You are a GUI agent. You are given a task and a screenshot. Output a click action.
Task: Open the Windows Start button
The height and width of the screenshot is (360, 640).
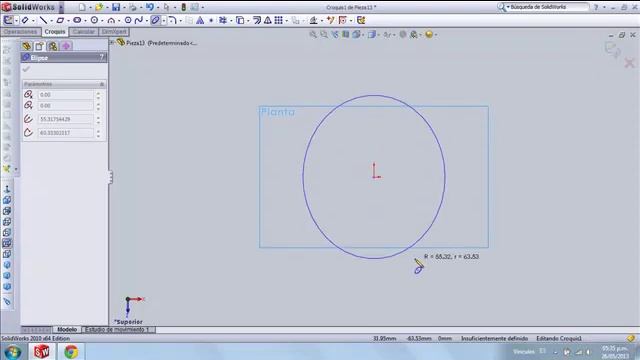[x=13, y=351]
